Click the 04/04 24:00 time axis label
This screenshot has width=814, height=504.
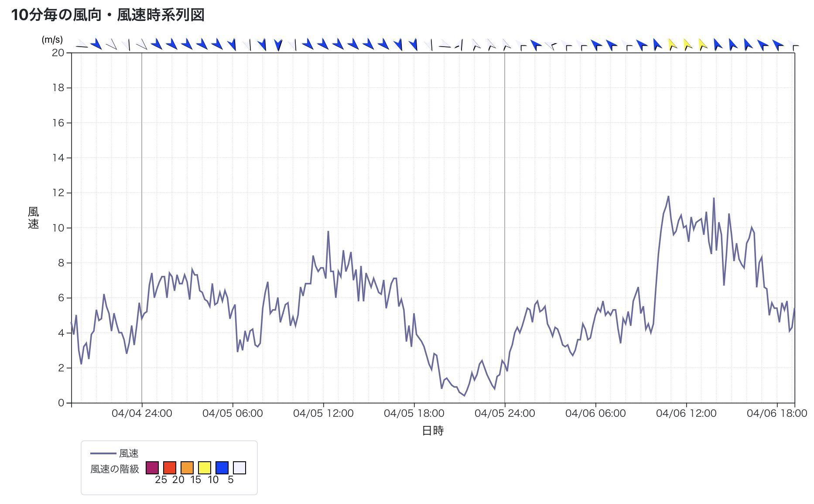142,413
